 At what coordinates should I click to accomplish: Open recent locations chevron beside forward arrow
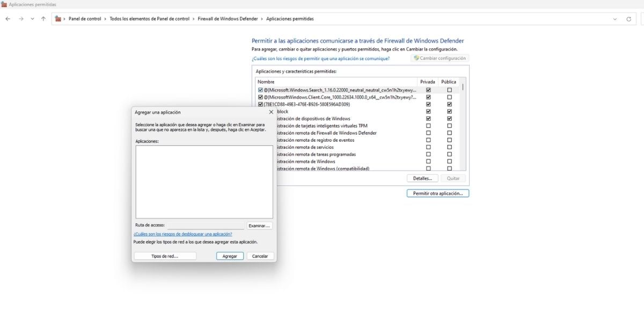pyautogui.click(x=32, y=19)
